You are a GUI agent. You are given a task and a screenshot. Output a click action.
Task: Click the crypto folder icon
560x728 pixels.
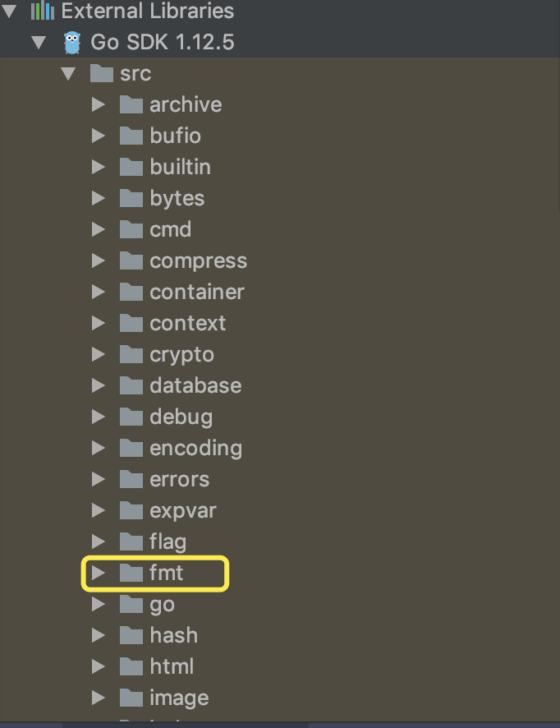pyautogui.click(x=131, y=355)
